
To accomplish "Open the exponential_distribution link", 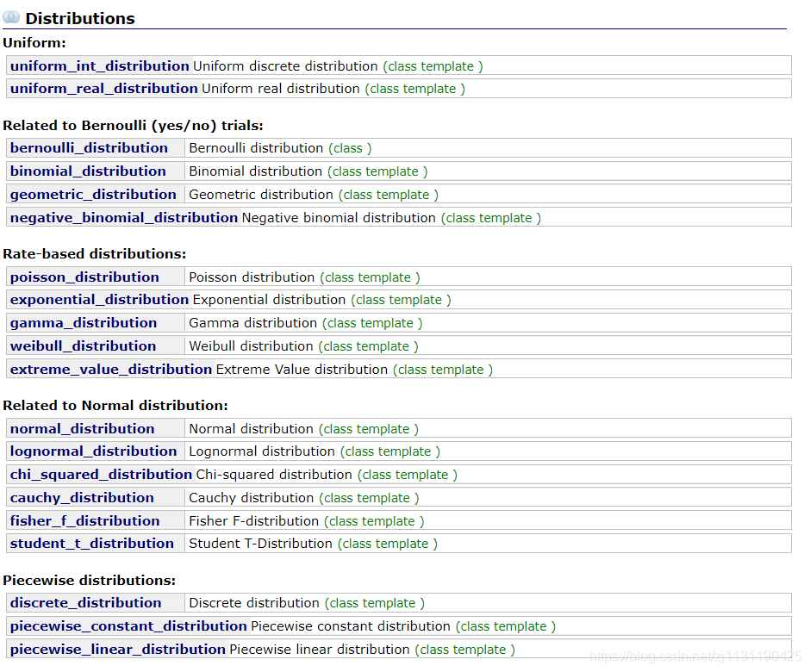I will click(99, 300).
